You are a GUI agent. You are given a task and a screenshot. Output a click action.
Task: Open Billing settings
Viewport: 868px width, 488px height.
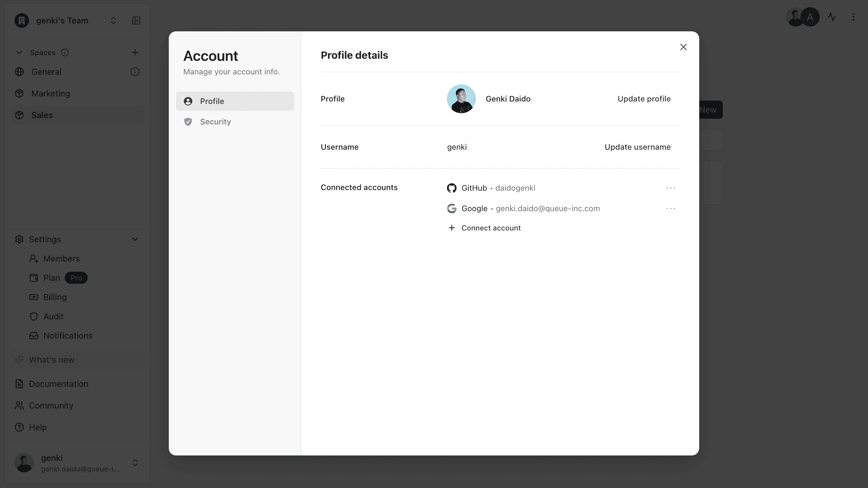pos(55,297)
